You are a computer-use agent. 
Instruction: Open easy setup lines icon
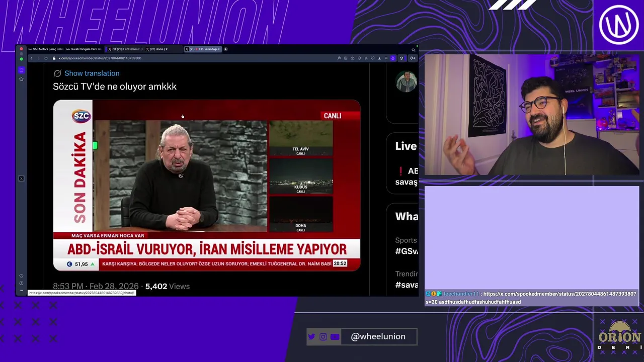[386, 58]
